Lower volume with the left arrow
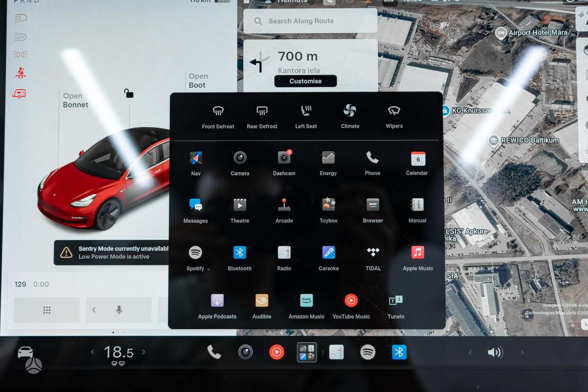The height and width of the screenshot is (392, 588). [470, 352]
